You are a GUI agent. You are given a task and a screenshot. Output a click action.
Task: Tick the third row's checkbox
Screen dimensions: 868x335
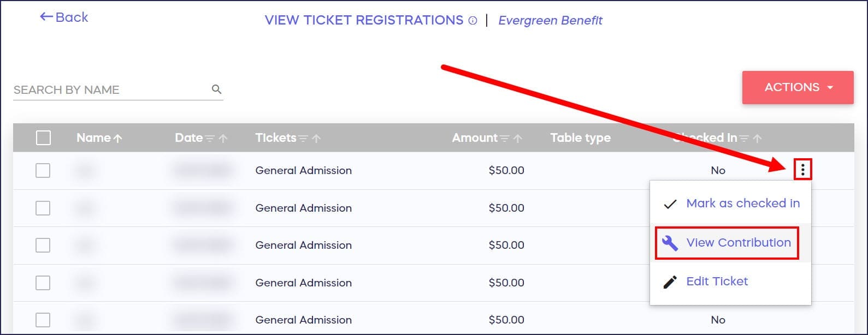pos(43,246)
